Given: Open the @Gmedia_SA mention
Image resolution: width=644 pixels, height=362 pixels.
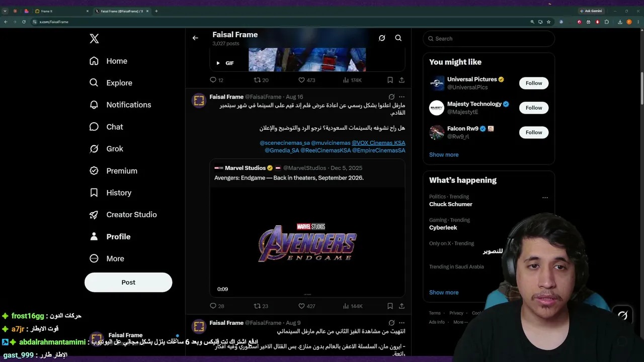Looking at the screenshot, I should [282, 150].
